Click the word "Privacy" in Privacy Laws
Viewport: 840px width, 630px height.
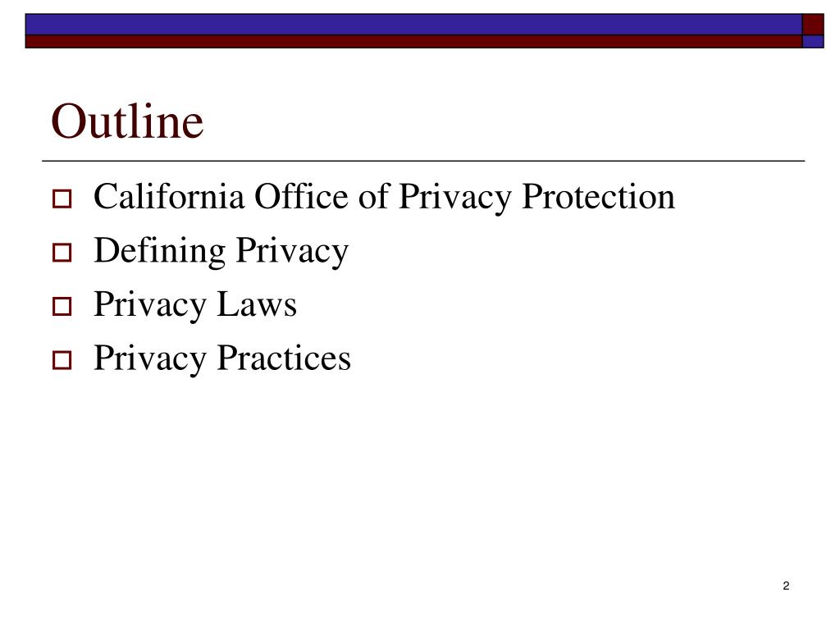point(150,305)
